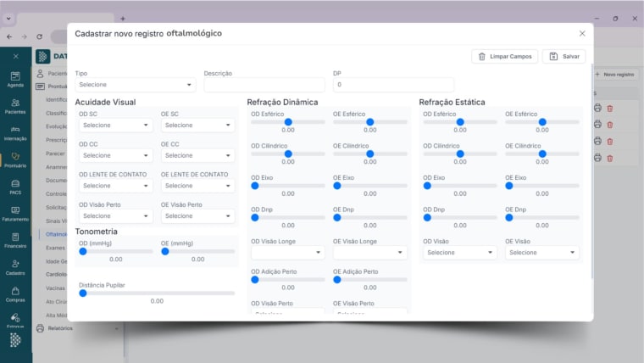Select Vacinas in the left menu
The width and height of the screenshot is (644, 363).
tap(55, 288)
